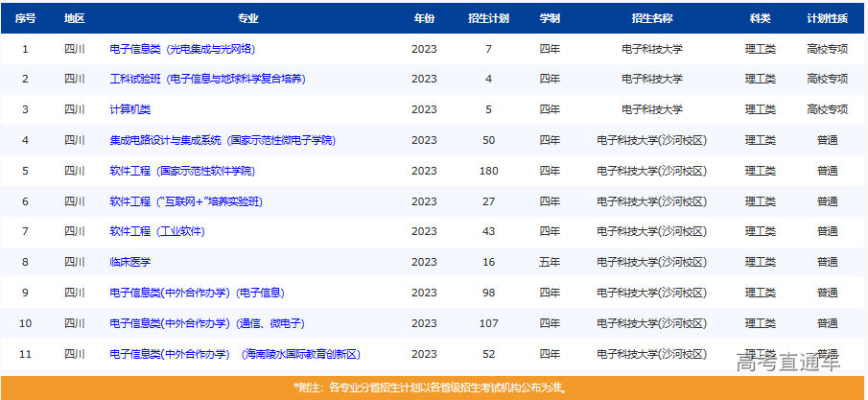Select enrollment plan value 180 for 软件工程
The width and height of the screenshot is (868, 400).
pos(488,171)
